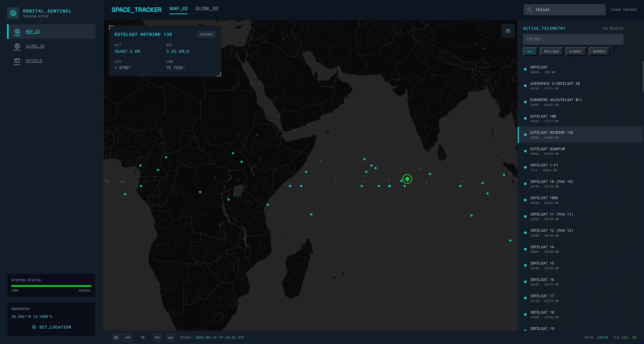644x344 pixels.
Task: Click the PAYLOAD badge in info card
Action: (x=206, y=34)
